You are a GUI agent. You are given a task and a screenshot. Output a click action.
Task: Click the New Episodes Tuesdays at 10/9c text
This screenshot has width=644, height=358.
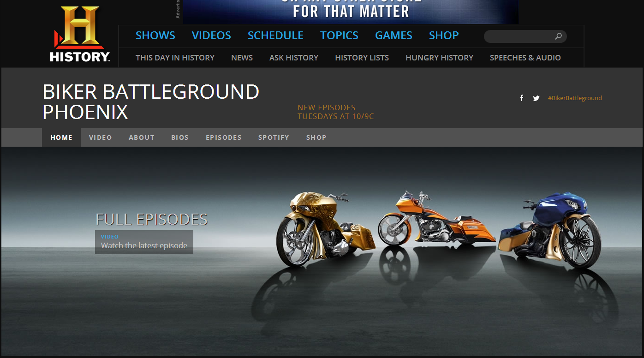click(x=336, y=112)
